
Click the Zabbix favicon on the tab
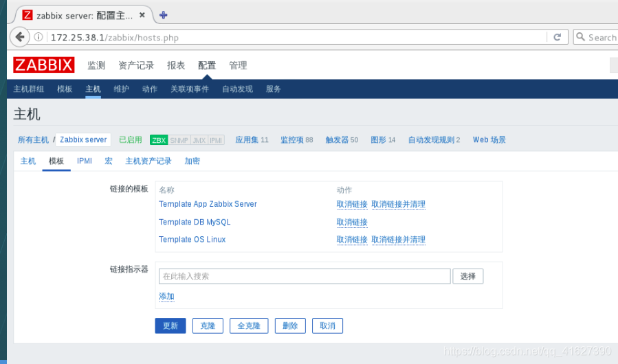click(x=27, y=15)
